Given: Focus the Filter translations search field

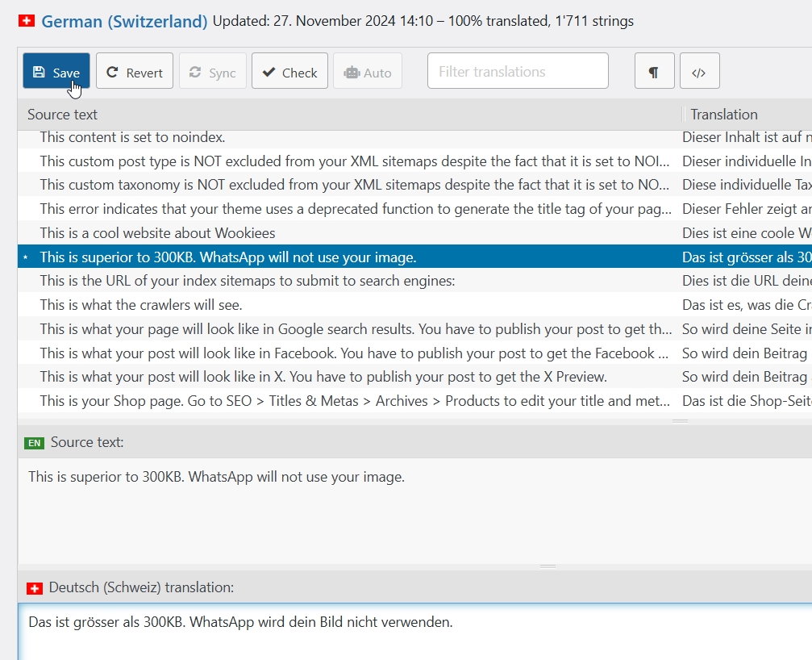Looking at the screenshot, I should point(518,72).
